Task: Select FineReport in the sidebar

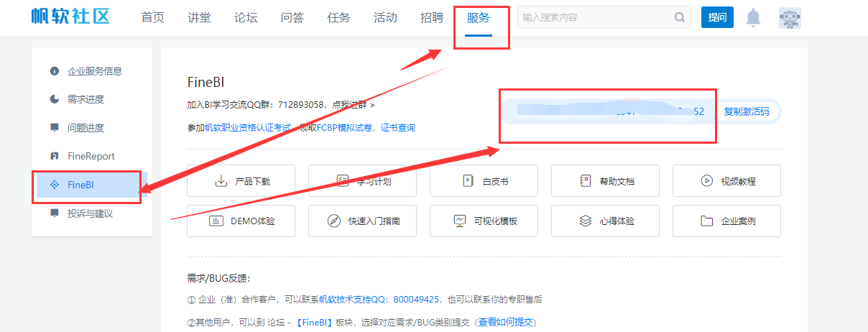Action: pos(92,156)
